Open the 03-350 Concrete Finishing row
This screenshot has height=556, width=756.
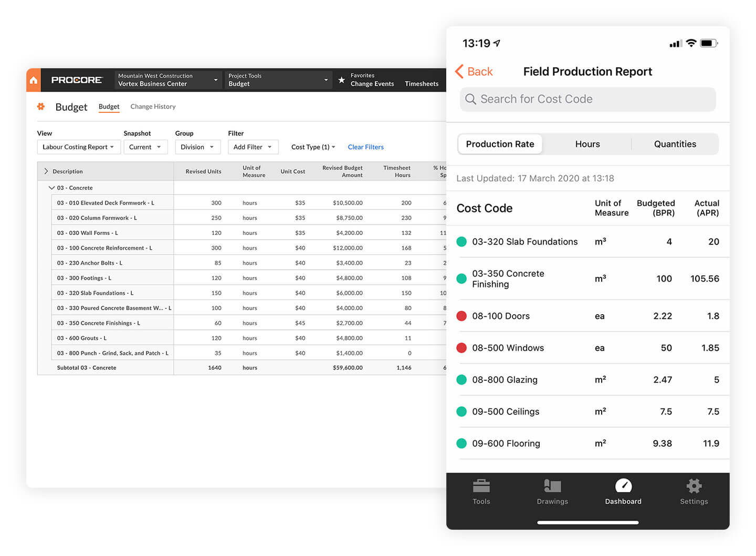coord(587,279)
